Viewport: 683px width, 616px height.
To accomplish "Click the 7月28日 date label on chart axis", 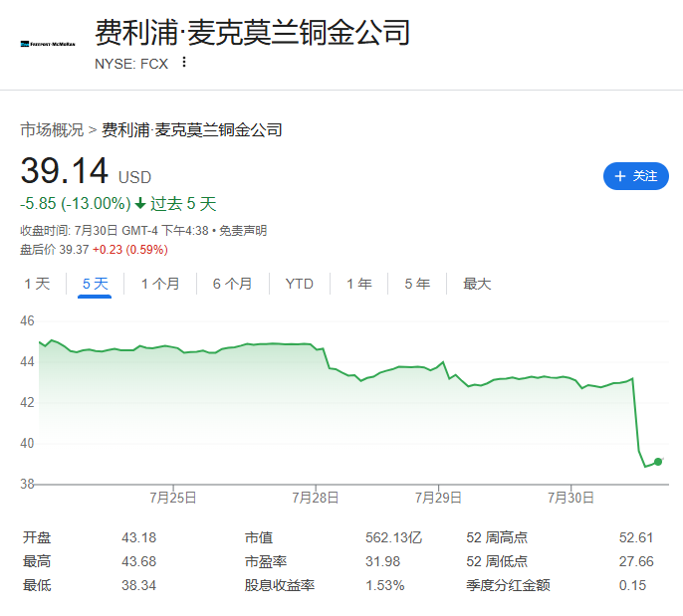I will click(x=316, y=498).
